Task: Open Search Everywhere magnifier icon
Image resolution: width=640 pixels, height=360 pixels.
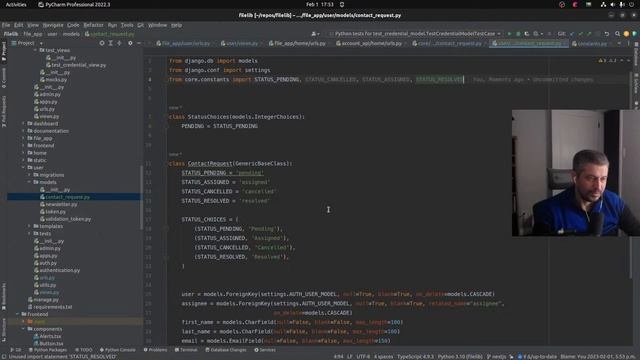Action: point(618,34)
